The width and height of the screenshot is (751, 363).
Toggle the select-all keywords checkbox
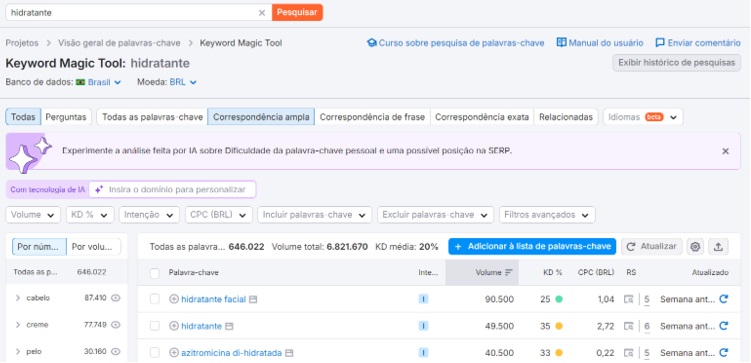tap(155, 273)
